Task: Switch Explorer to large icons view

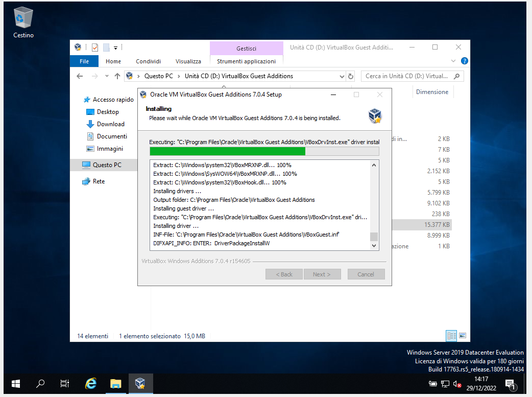Action: point(463,336)
